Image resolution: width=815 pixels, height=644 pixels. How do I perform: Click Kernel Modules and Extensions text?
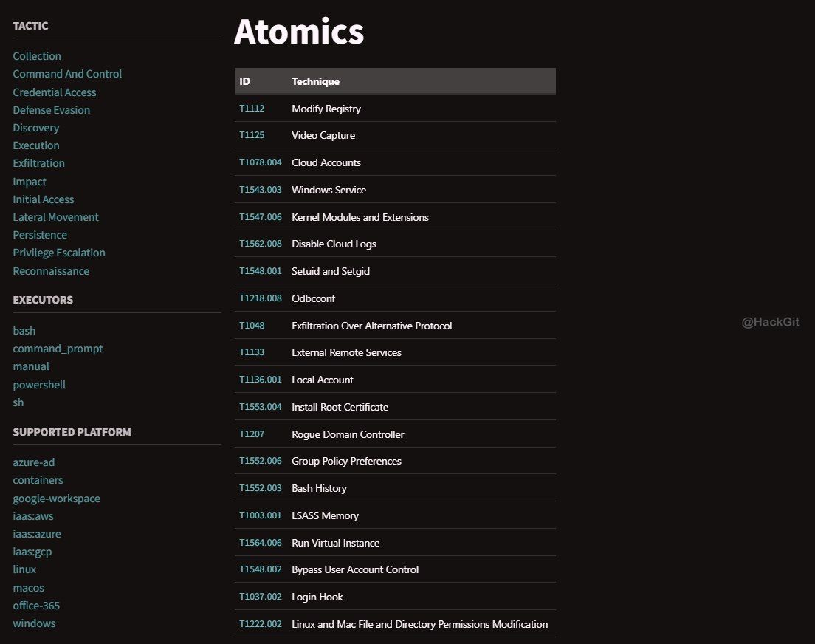tap(360, 217)
